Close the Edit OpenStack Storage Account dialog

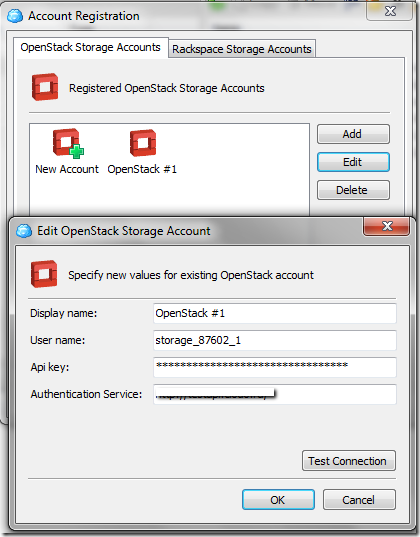click(386, 226)
